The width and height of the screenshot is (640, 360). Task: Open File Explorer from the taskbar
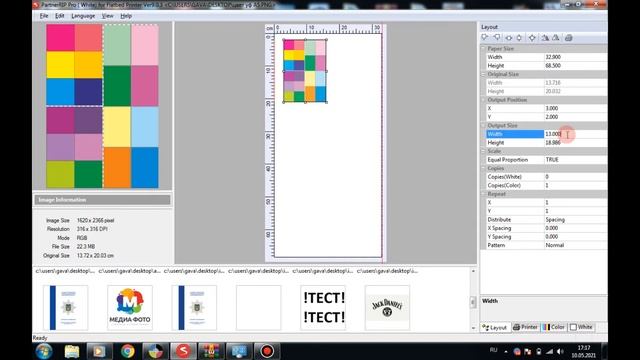click(72, 351)
